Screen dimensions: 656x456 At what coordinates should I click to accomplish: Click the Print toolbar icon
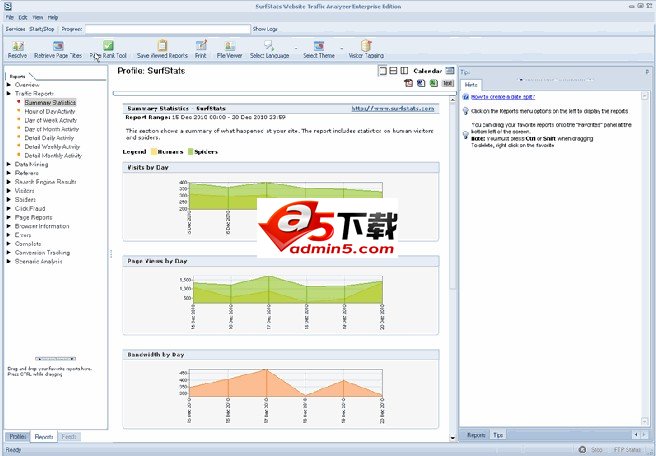point(201,46)
